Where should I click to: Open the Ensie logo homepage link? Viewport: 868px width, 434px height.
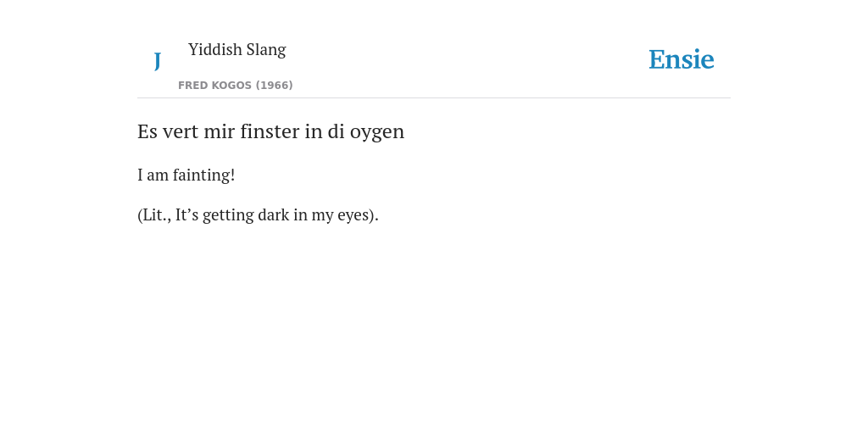click(x=682, y=59)
